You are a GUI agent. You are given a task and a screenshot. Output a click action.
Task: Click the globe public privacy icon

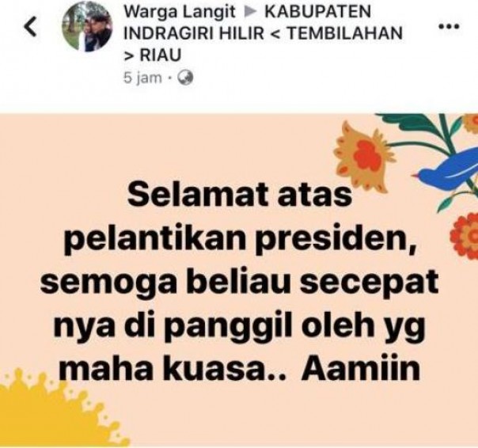(186, 78)
